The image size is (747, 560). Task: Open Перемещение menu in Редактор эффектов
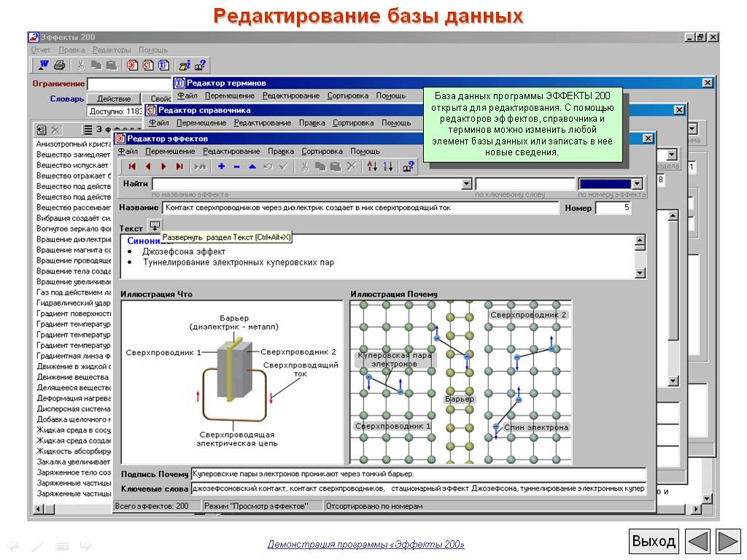(170, 152)
